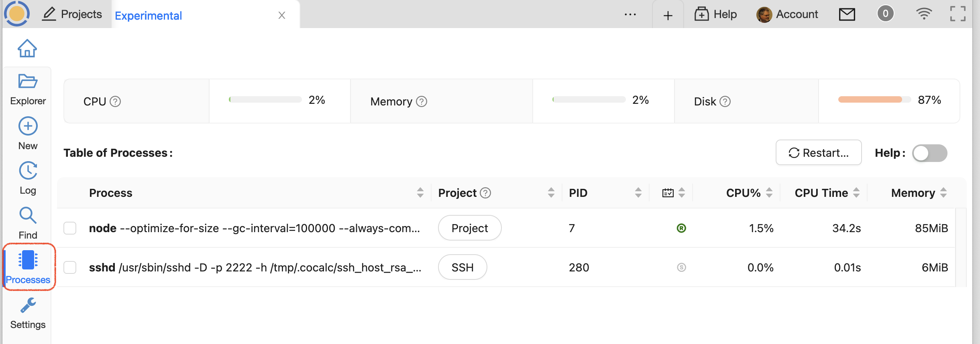Enable the Help toggle switch
The image size is (980, 344).
(929, 153)
